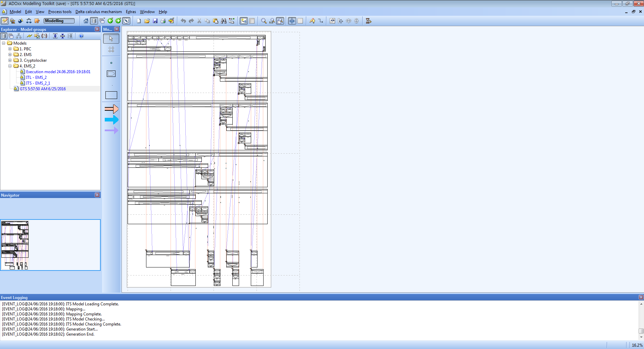Image resolution: width=644 pixels, height=349 pixels.
Task: Click the Paste clipboard icon
Action: (216, 21)
